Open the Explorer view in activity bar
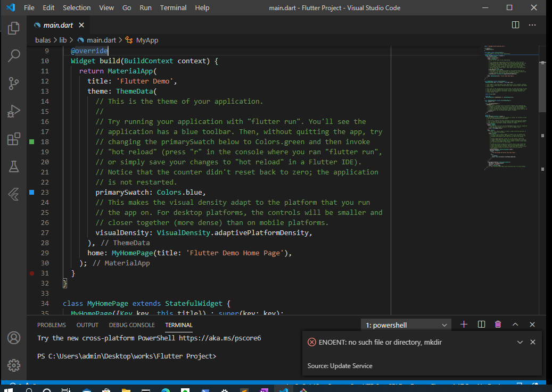Screen dimensions: 552x392 [14, 28]
